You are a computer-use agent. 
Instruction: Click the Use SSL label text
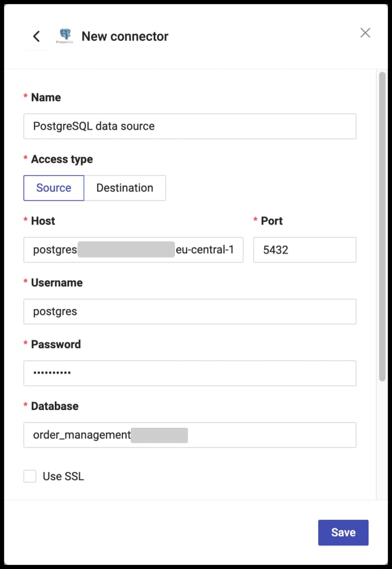(x=63, y=476)
